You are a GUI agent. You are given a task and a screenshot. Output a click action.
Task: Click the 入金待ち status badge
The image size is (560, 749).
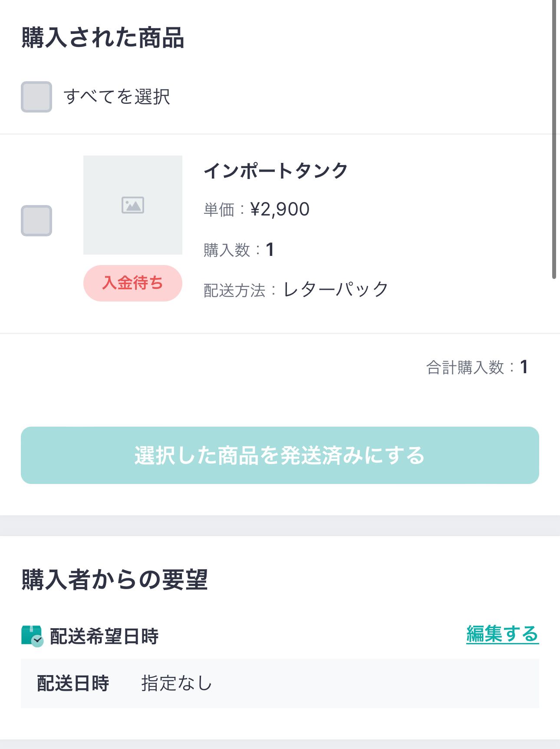click(133, 283)
